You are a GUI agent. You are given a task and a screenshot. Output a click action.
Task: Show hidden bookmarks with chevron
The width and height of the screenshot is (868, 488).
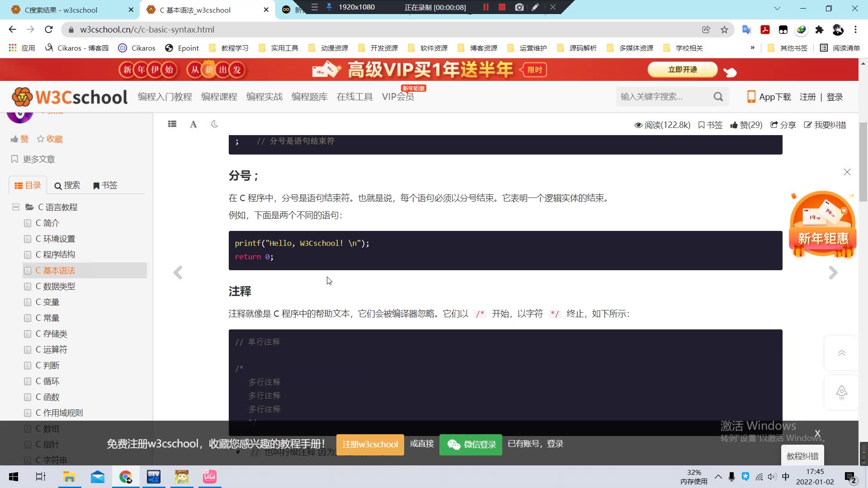pyautogui.click(x=752, y=48)
